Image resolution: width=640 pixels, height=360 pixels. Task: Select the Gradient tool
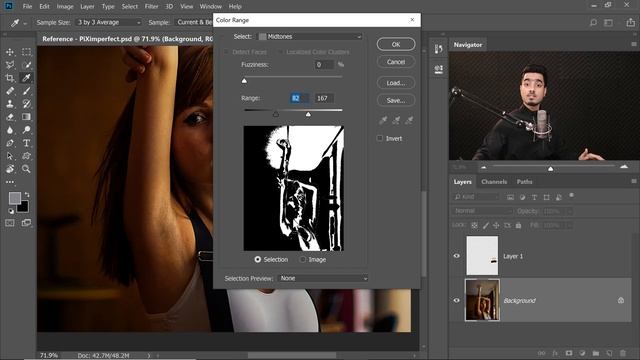(26, 117)
